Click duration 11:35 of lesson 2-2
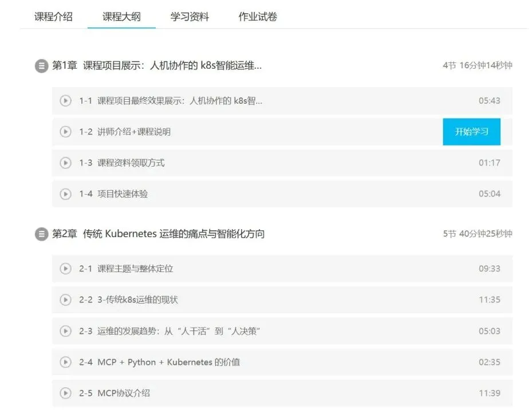Image resolution: width=532 pixels, height=413 pixels. click(489, 300)
